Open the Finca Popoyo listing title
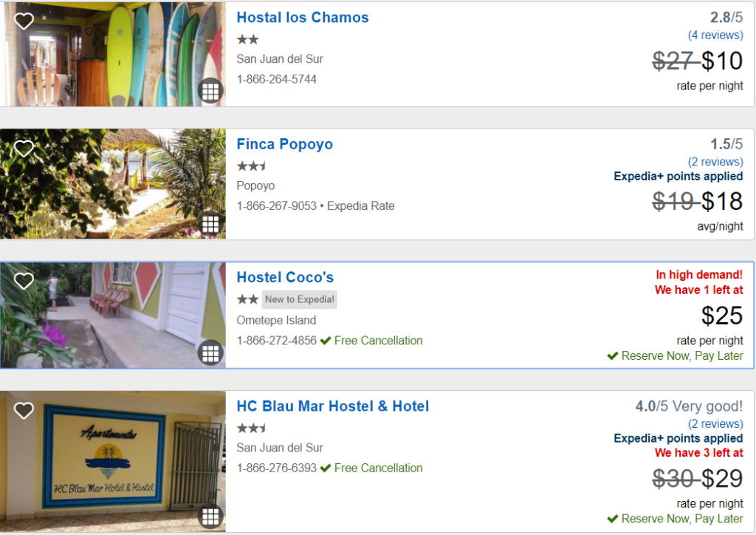This screenshot has height=535, width=756. (x=284, y=144)
